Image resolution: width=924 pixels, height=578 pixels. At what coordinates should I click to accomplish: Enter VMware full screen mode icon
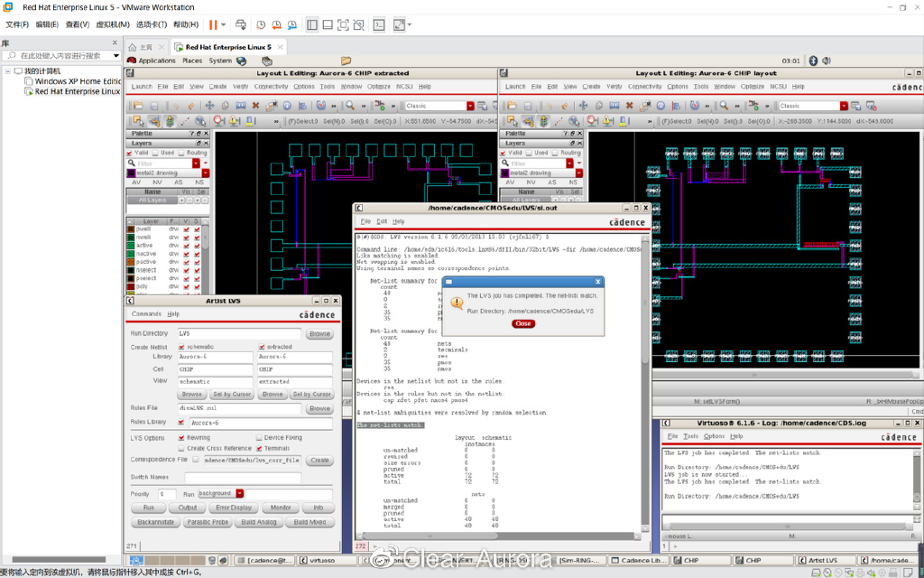[x=343, y=24]
